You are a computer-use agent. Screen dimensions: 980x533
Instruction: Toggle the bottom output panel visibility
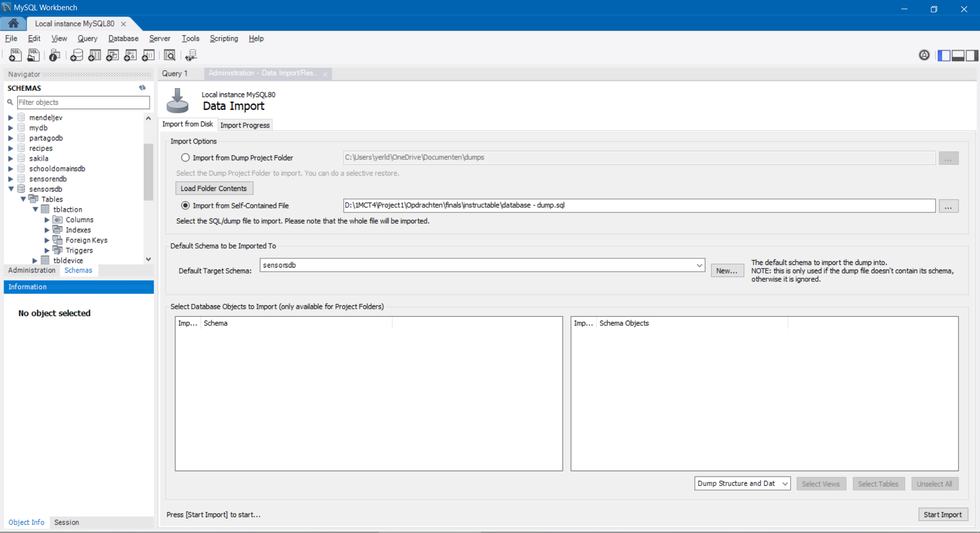click(958, 55)
